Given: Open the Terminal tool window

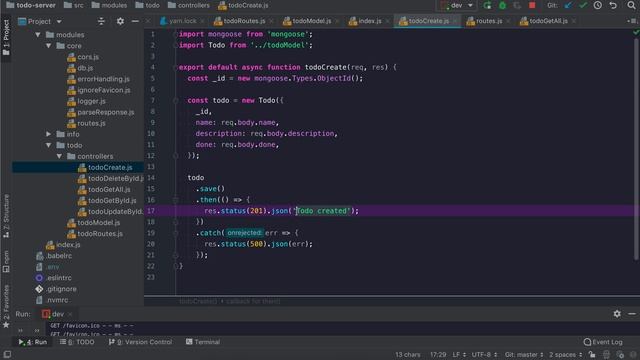Looking at the screenshot, I should tap(203, 342).
